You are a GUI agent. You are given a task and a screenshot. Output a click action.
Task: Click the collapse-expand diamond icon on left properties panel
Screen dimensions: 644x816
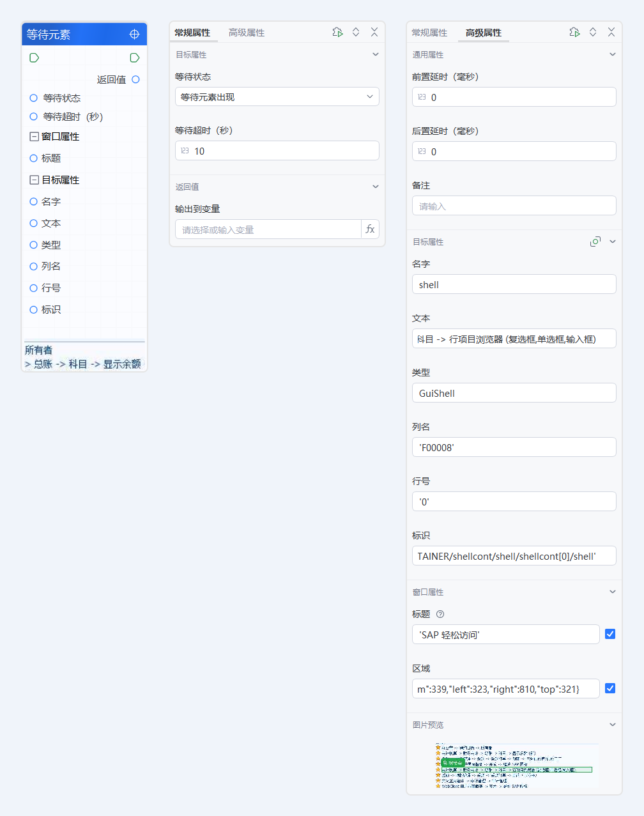click(x=356, y=31)
